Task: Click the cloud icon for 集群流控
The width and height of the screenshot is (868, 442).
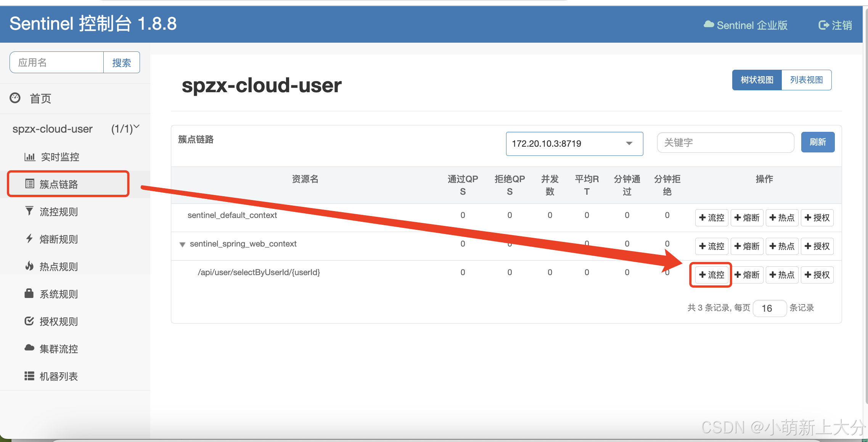Action: coord(29,348)
